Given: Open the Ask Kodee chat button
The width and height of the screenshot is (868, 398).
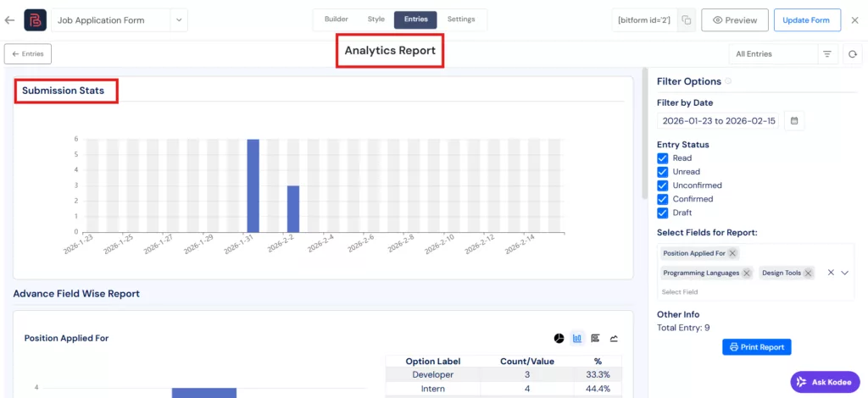Looking at the screenshot, I should coord(826,382).
